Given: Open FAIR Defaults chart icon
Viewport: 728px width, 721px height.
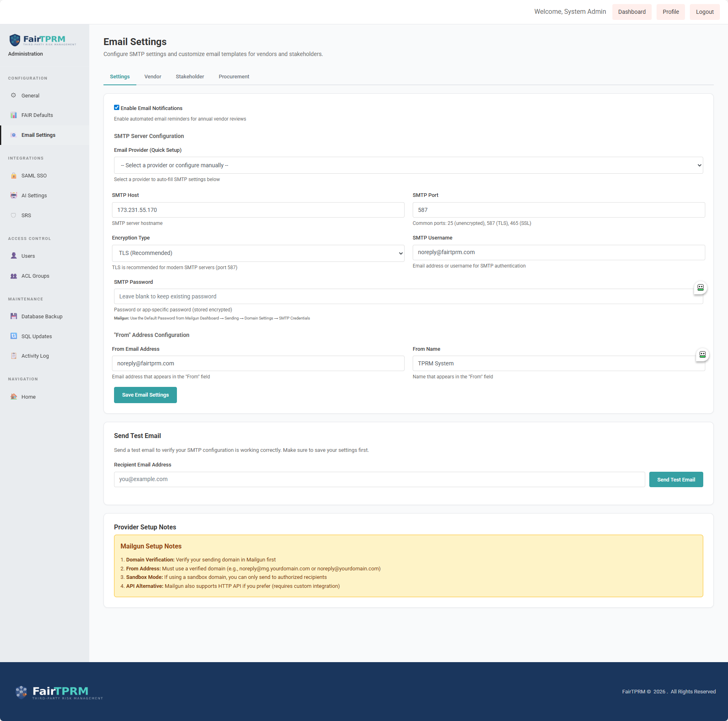Looking at the screenshot, I should pyautogui.click(x=13, y=115).
